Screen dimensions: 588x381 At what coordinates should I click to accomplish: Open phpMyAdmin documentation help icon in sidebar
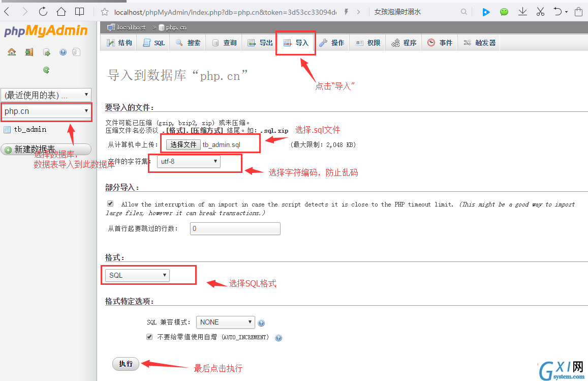pos(63,52)
